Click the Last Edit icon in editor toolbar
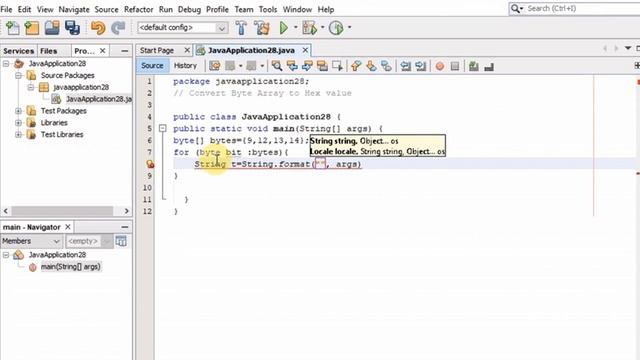Image resolution: width=640 pixels, height=360 pixels. (x=215, y=66)
